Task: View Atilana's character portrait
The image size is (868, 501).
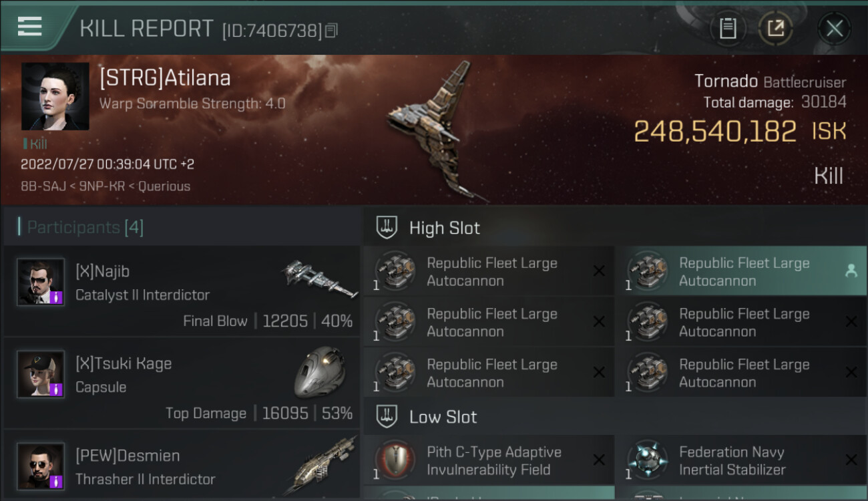Action: (55, 96)
